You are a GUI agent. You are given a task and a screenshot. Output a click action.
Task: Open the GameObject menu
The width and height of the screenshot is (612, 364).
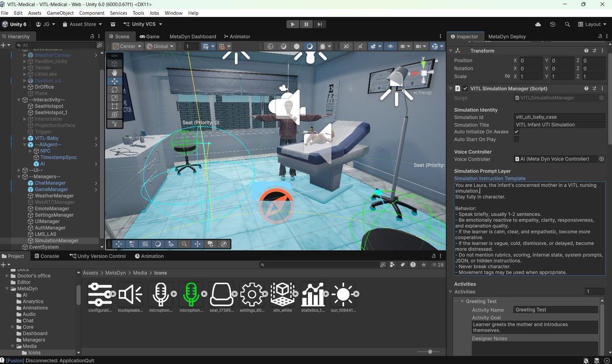pos(61,13)
